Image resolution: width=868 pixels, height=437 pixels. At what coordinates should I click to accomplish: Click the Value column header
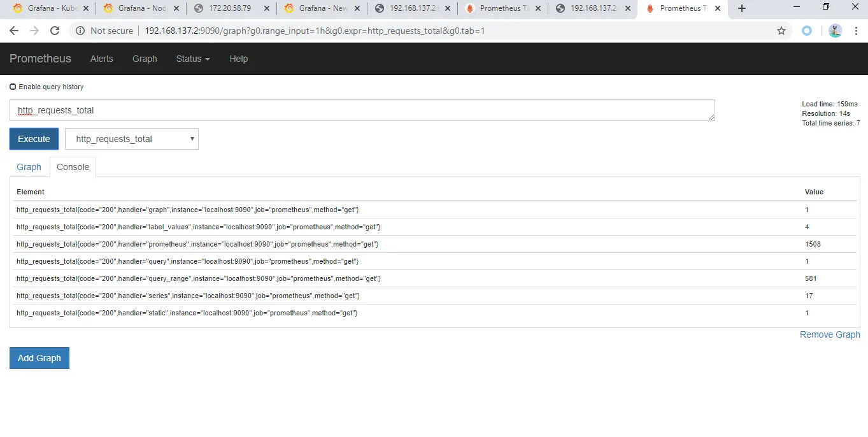[814, 192]
